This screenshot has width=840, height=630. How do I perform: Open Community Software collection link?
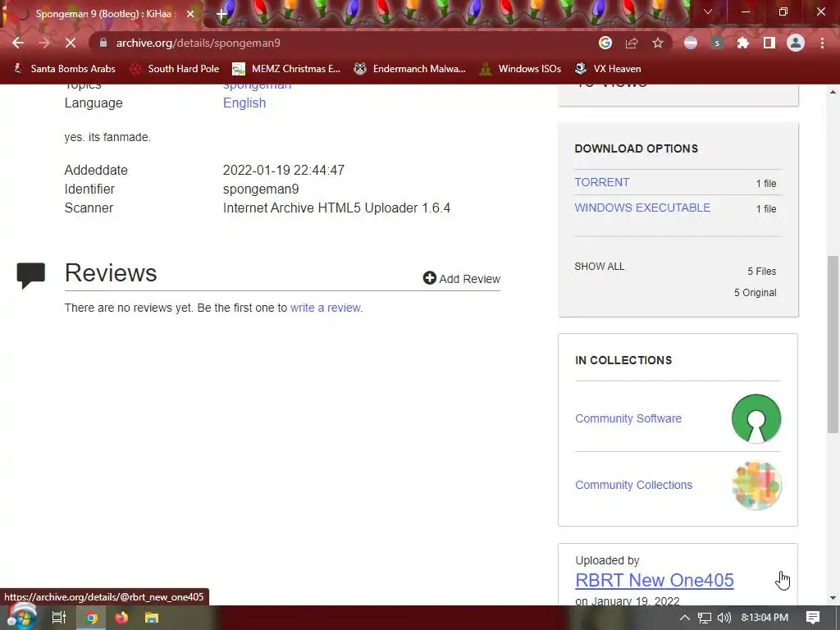(628, 418)
